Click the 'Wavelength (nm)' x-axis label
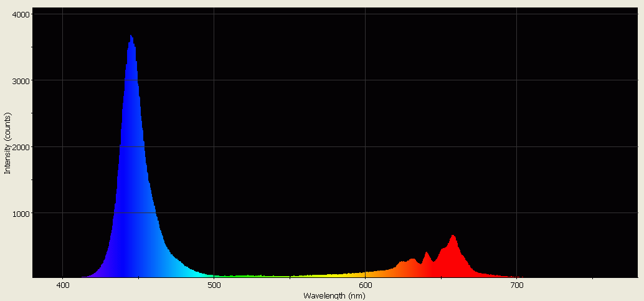The width and height of the screenshot is (644, 301). (x=334, y=295)
